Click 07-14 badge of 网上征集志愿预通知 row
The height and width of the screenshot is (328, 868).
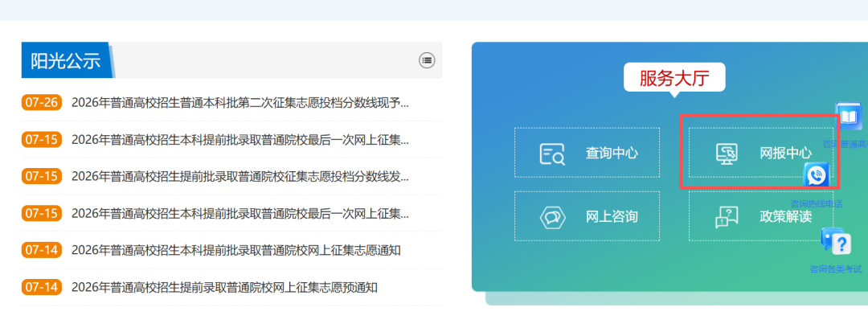pos(42,288)
